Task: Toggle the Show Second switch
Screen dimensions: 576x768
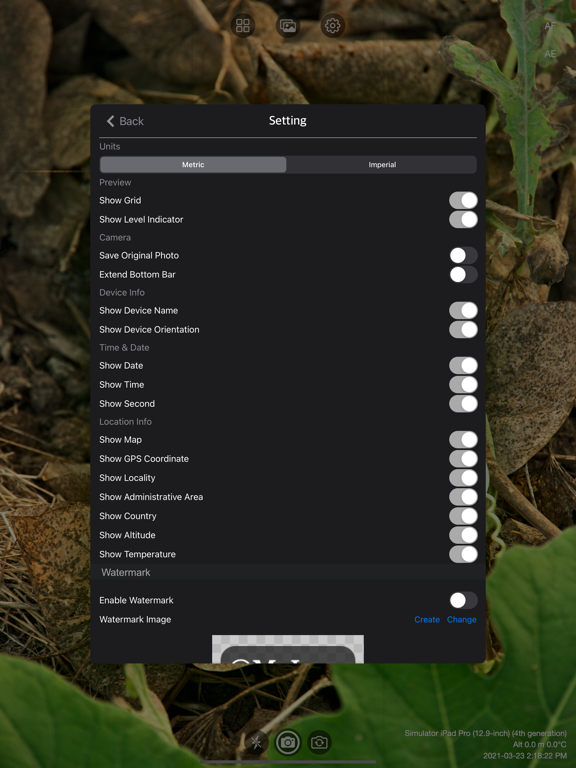Action: (x=463, y=404)
